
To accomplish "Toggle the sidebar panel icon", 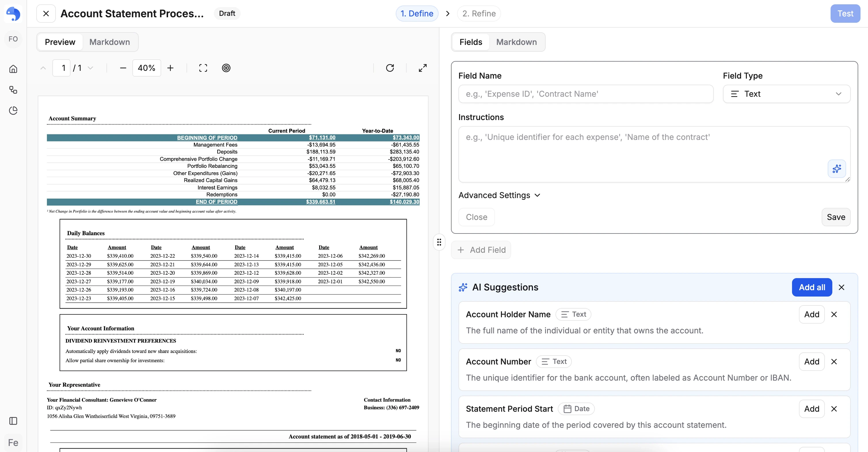I will (x=13, y=421).
